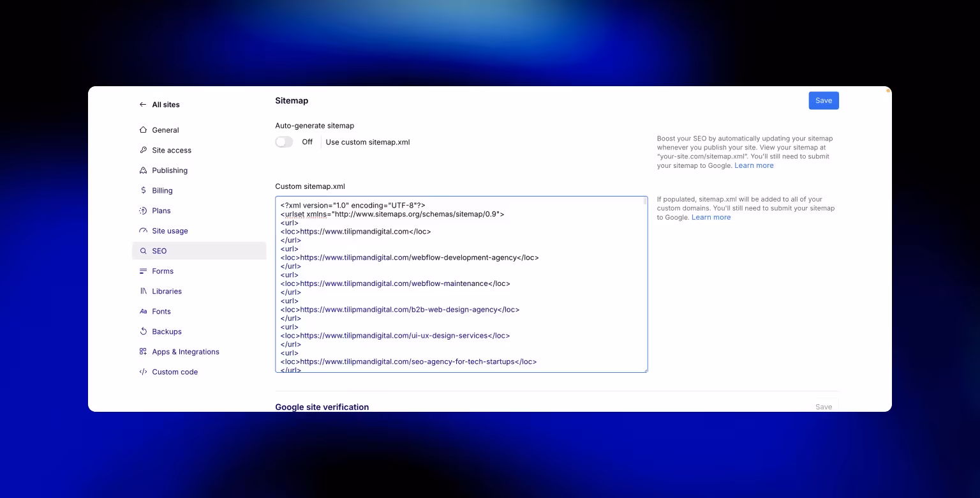Click the Plans icon in sidebar
The width and height of the screenshot is (980, 498).
coord(143,211)
